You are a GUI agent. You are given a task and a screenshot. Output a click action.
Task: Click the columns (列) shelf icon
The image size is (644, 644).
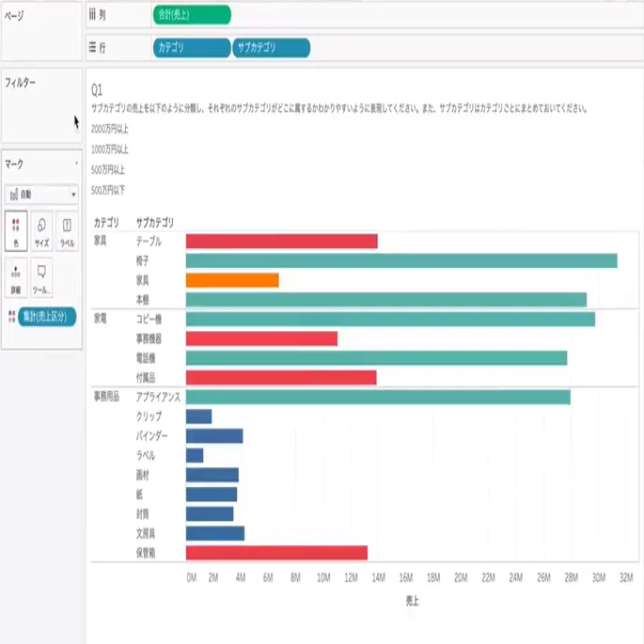[92, 15]
